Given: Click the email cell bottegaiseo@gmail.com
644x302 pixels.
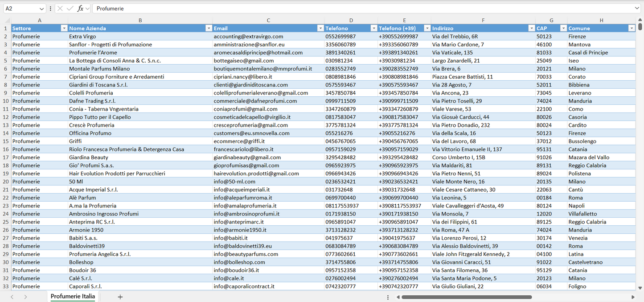Looking at the screenshot, I should coord(268,61).
